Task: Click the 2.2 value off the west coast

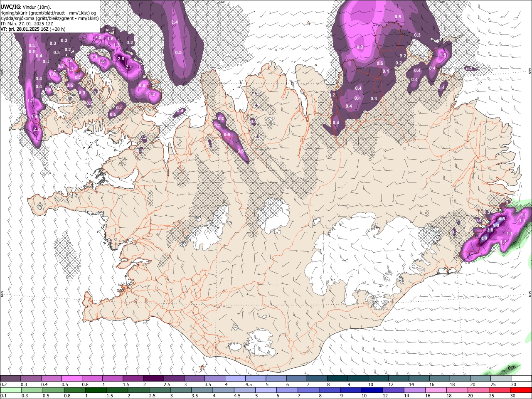Action: coord(36,130)
